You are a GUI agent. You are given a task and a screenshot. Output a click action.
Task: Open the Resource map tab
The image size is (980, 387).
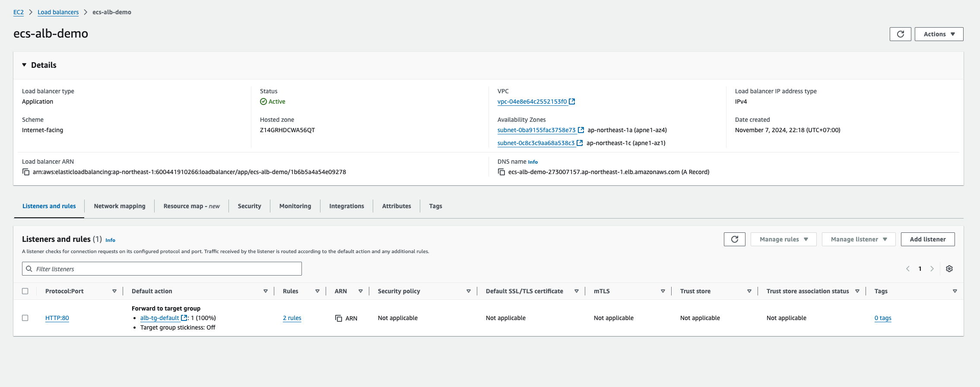(191, 206)
